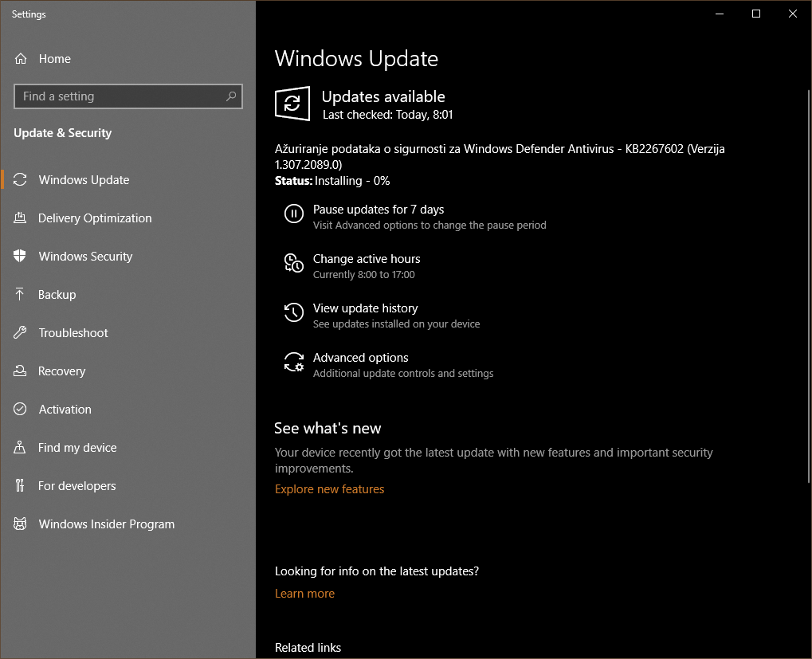Click the 'Status: Installing - 0%' text
Screen dimensions: 812x659
332,181
